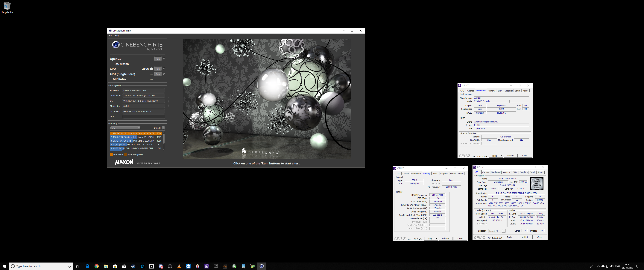Viewport: 644px width, 270px height.
Task: Open the About tab in the CPU-Z Memory window
Action: tap(461, 174)
